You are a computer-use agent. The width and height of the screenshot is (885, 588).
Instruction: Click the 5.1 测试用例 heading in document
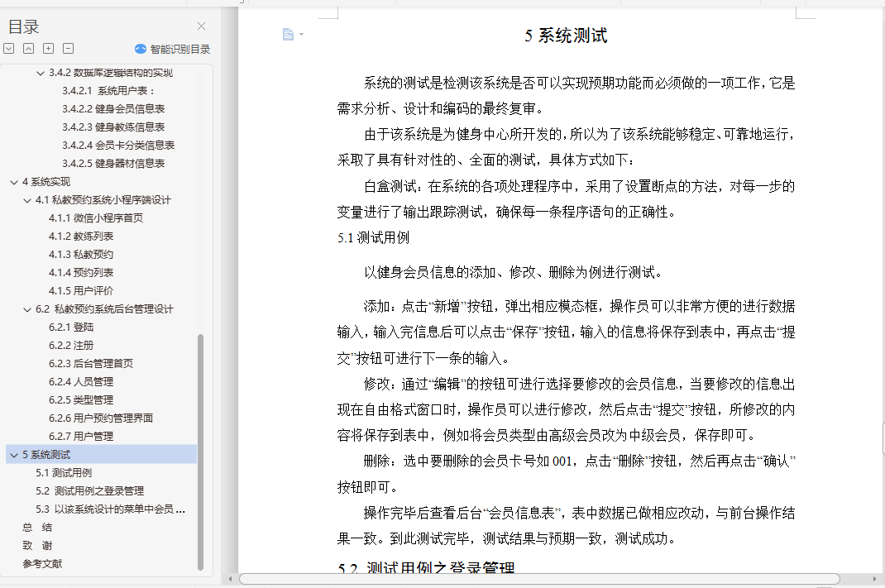[x=373, y=237]
